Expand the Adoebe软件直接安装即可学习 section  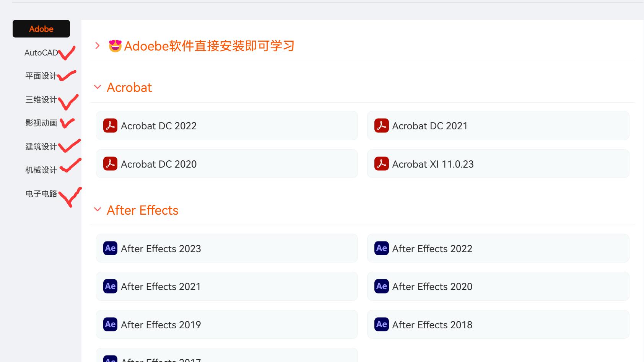coord(98,46)
